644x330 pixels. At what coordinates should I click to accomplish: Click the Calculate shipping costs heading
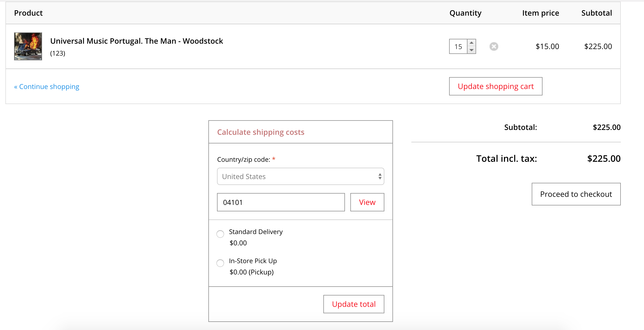[261, 132]
